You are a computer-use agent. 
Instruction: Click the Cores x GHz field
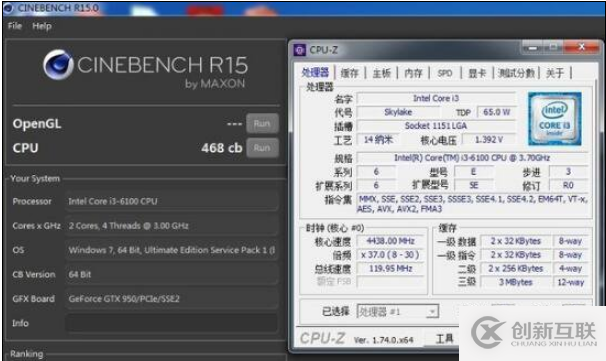[x=172, y=226]
